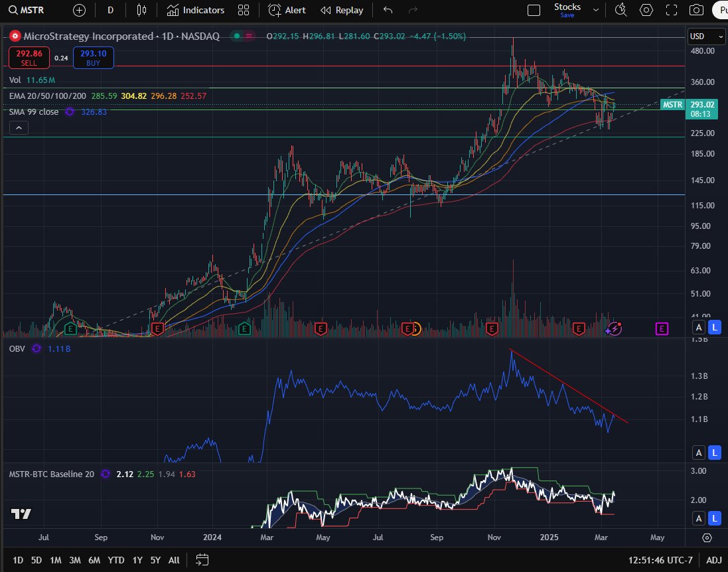Select the 1Y time range

[137, 560]
